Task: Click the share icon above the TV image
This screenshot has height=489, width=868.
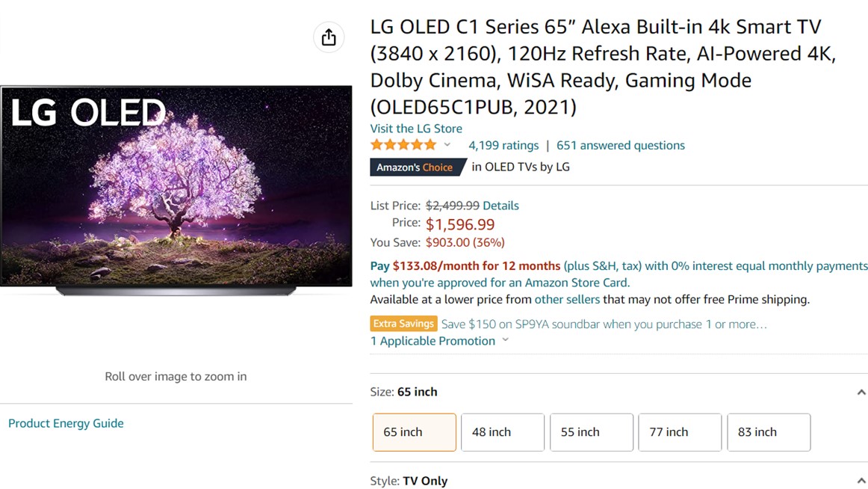Action: [329, 37]
